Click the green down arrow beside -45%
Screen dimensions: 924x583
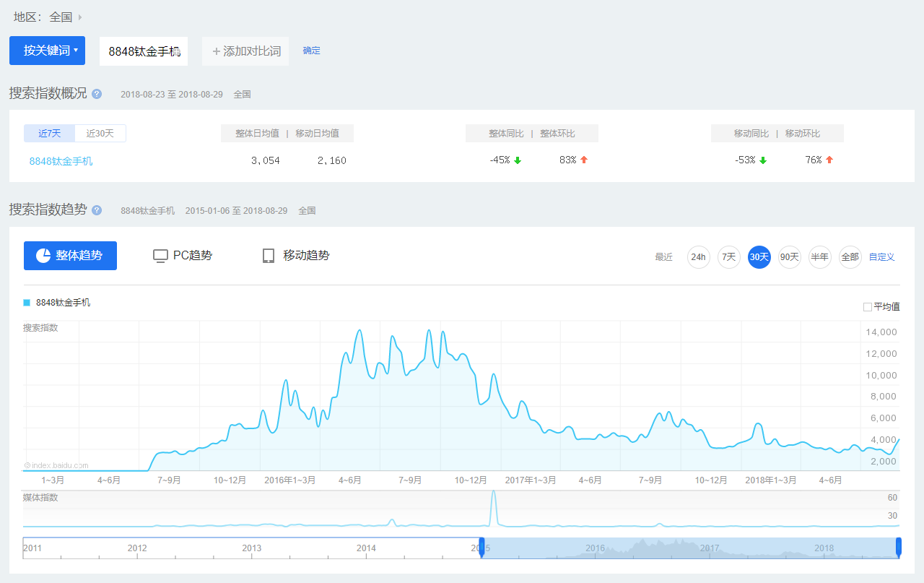pyautogui.click(x=518, y=160)
